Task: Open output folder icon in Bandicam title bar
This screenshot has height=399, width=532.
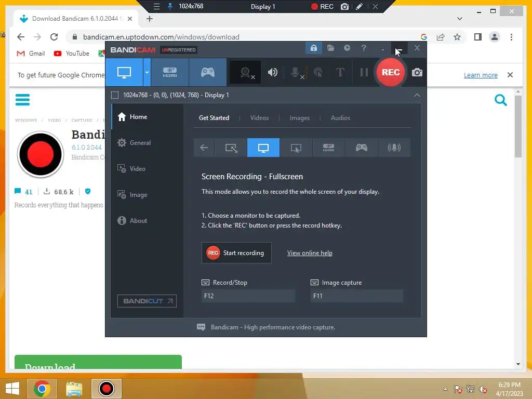Action: pos(330,48)
